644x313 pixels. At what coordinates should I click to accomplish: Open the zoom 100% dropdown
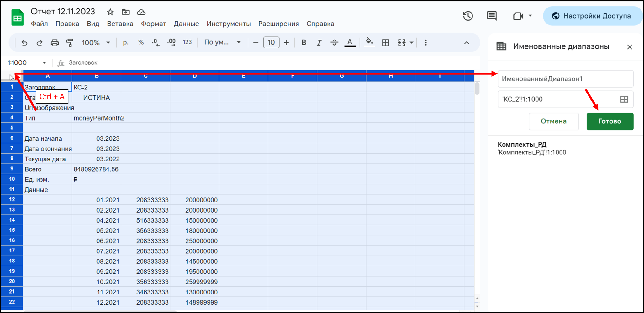click(96, 43)
